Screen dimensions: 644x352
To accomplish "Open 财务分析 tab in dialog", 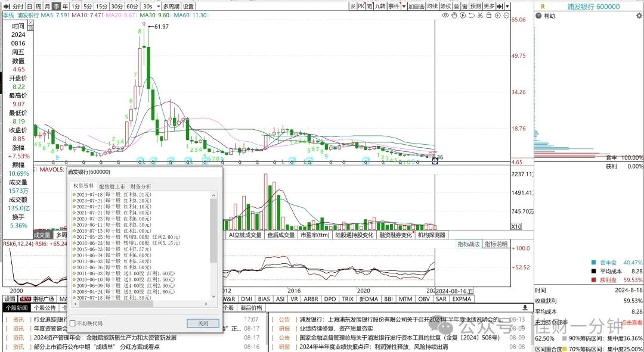I will pyautogui.click(x=141, y=186).
